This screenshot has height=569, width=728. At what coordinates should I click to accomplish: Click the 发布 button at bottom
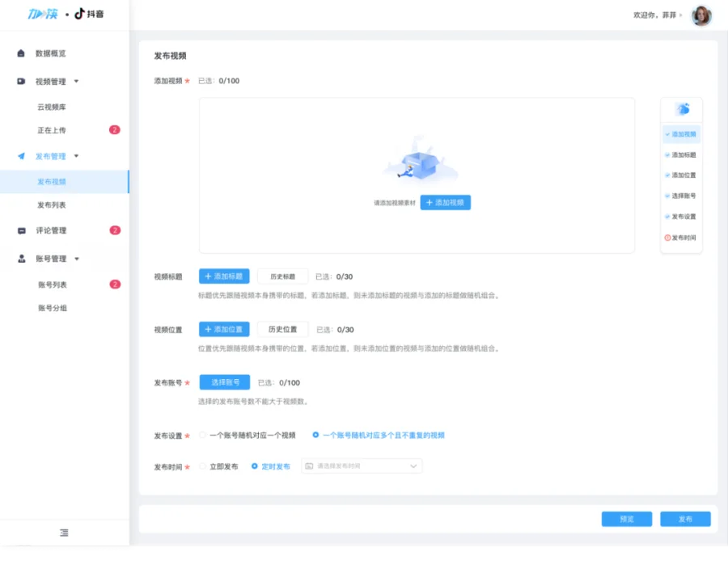point(685,519)
